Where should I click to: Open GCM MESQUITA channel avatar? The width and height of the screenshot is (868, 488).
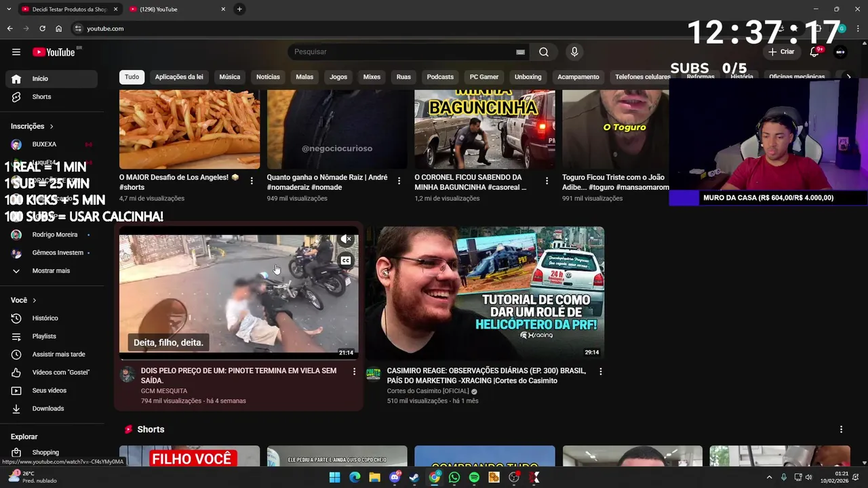127,374
